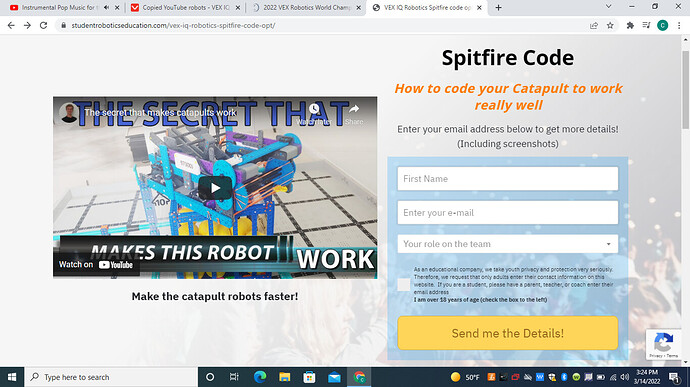Click the First Name input field

click(507, 178)
